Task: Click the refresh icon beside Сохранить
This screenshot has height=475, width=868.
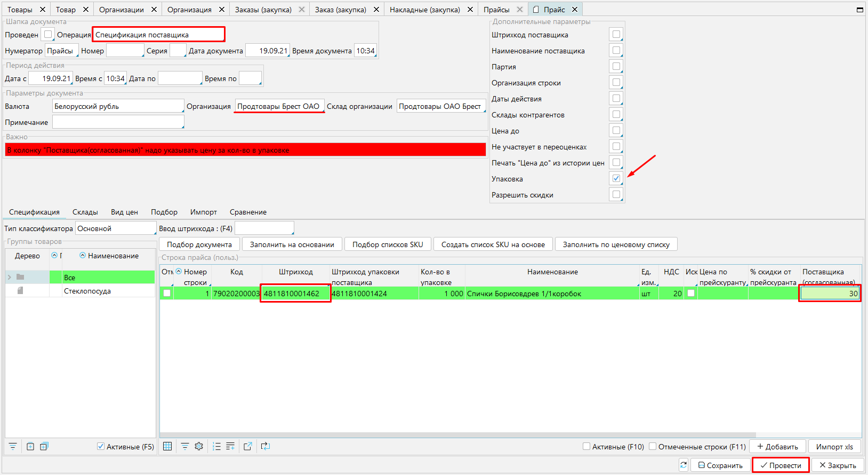Action: pyautogui.click(x=684, y=465)
